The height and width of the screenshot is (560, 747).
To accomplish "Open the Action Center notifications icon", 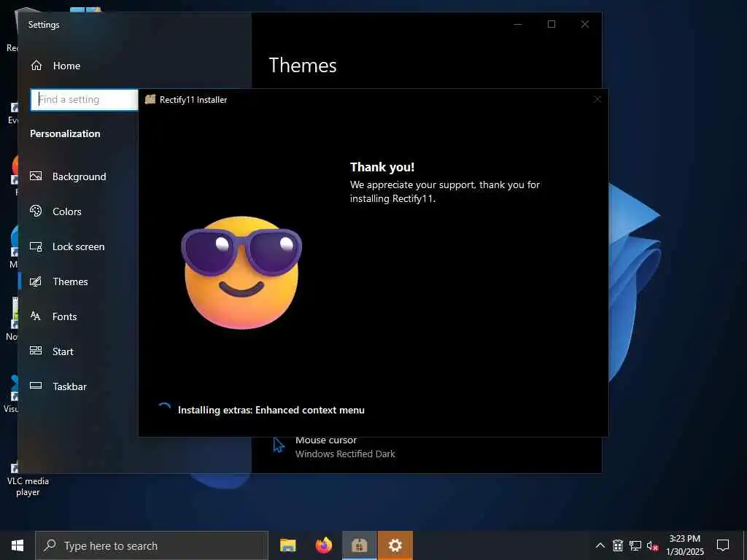I will [x=723, y=545].
